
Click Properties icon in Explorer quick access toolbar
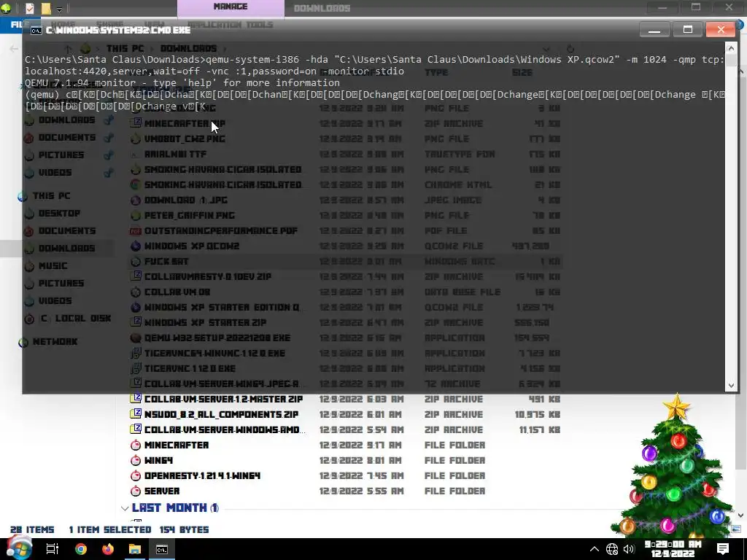29,8
